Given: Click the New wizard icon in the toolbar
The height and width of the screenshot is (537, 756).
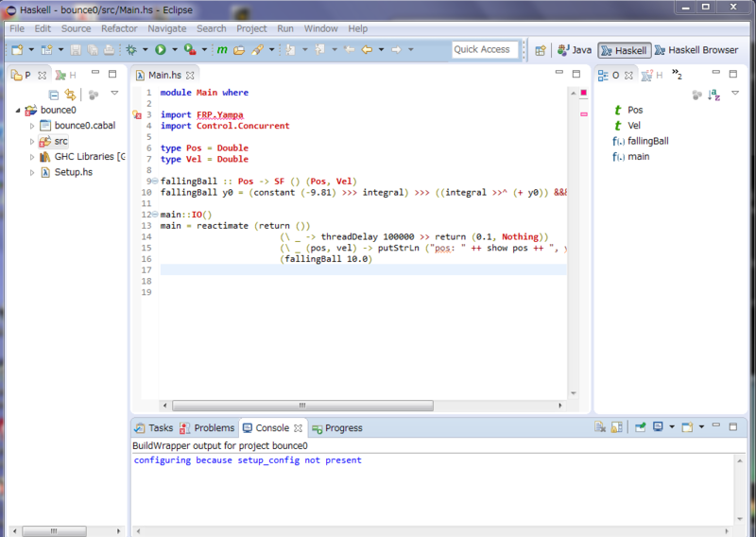Looking at the screenshot, I should coord(17,50).
